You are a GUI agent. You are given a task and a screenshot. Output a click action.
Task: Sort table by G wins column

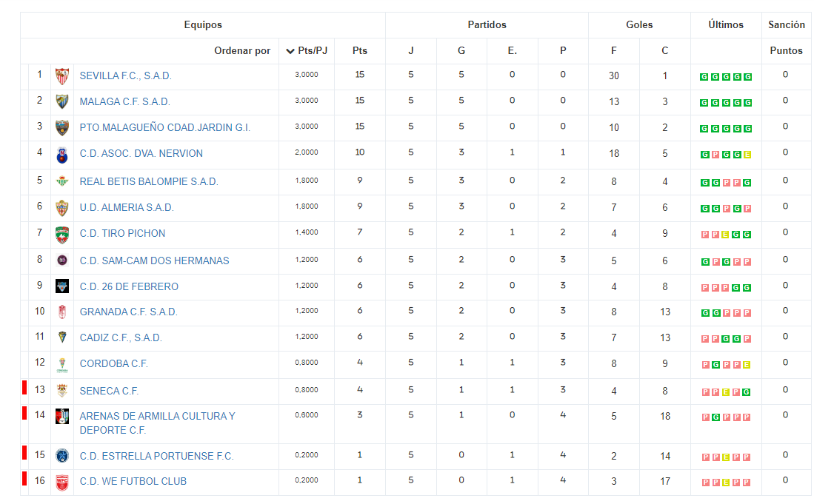[x=461, y=51]
